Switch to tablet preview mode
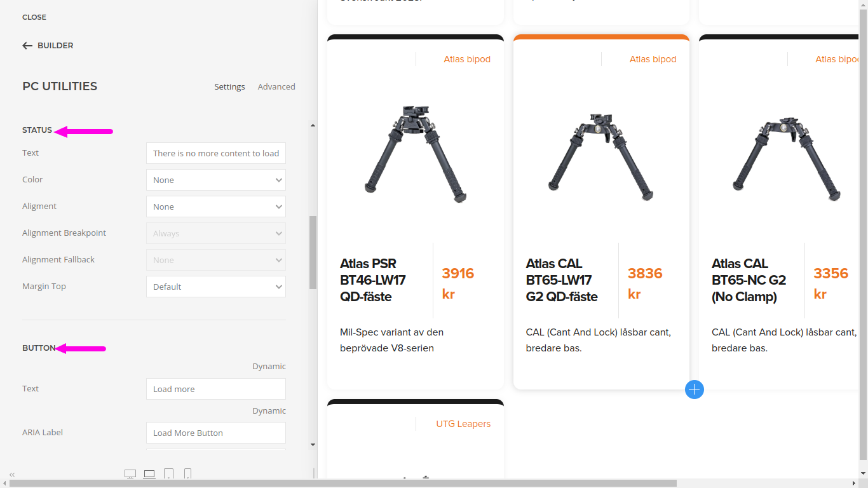Image resolution: width=868 pixels, height=488 pixels. 169,474
